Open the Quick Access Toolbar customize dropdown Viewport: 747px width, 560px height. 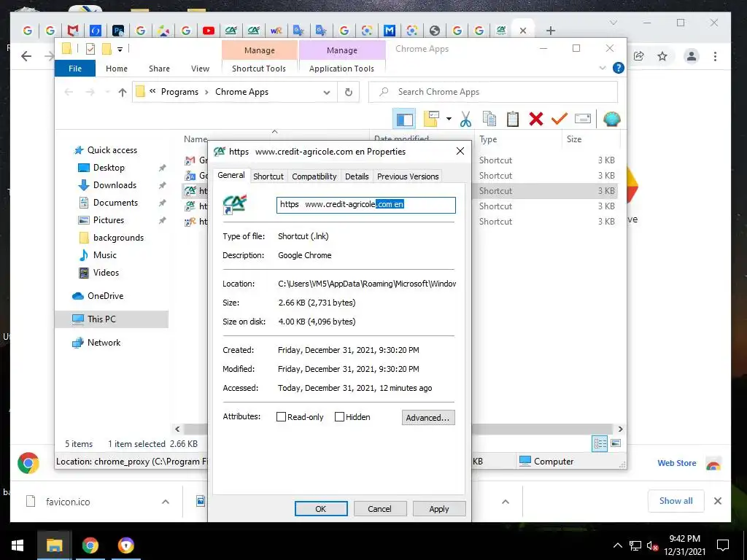click(x=120, y=49)
